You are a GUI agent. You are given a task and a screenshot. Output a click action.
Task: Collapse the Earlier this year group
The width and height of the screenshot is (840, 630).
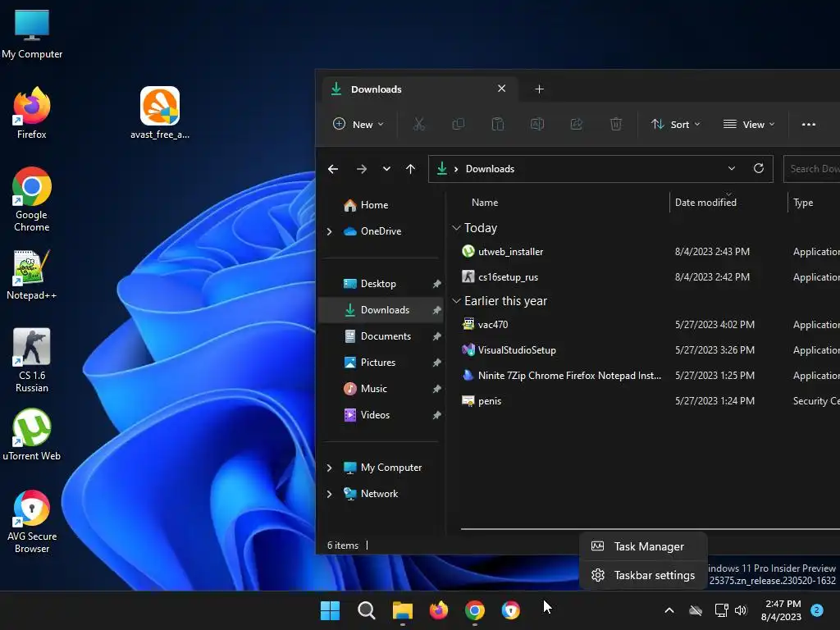click(456, 301)
